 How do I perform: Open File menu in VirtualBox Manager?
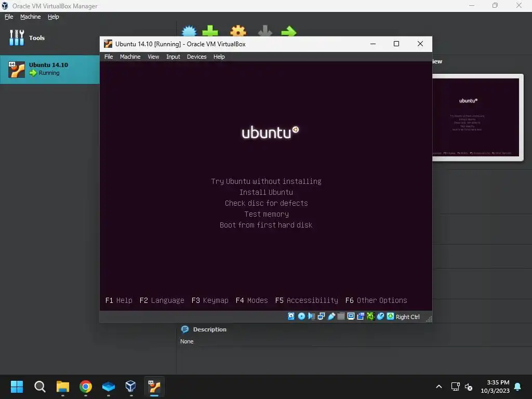tap(9, 17)
